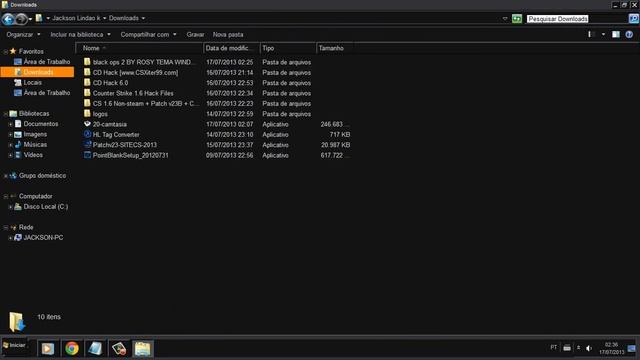Open the taskbar clock showing 02:36

[x=611, y=349]
